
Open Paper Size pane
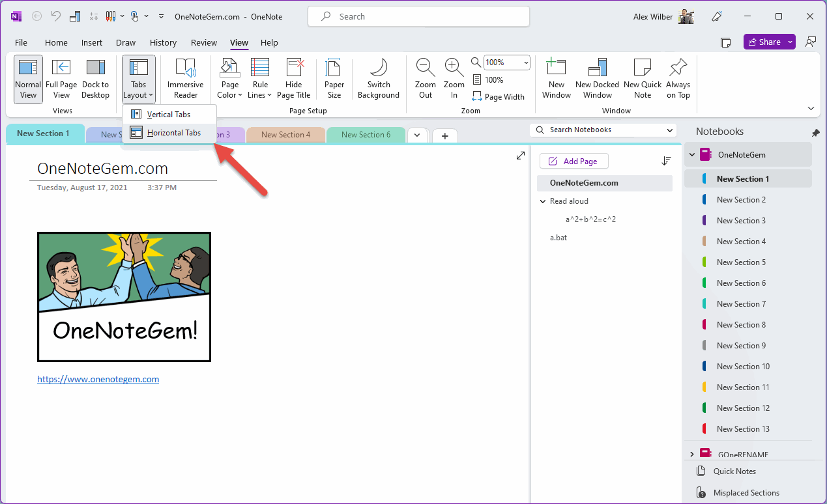pos(334,79)
